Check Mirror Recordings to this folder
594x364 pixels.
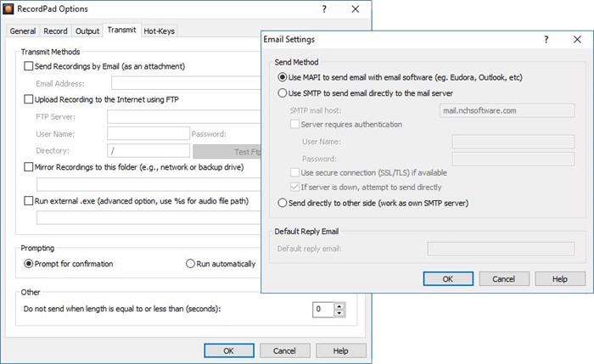(30, 167)
